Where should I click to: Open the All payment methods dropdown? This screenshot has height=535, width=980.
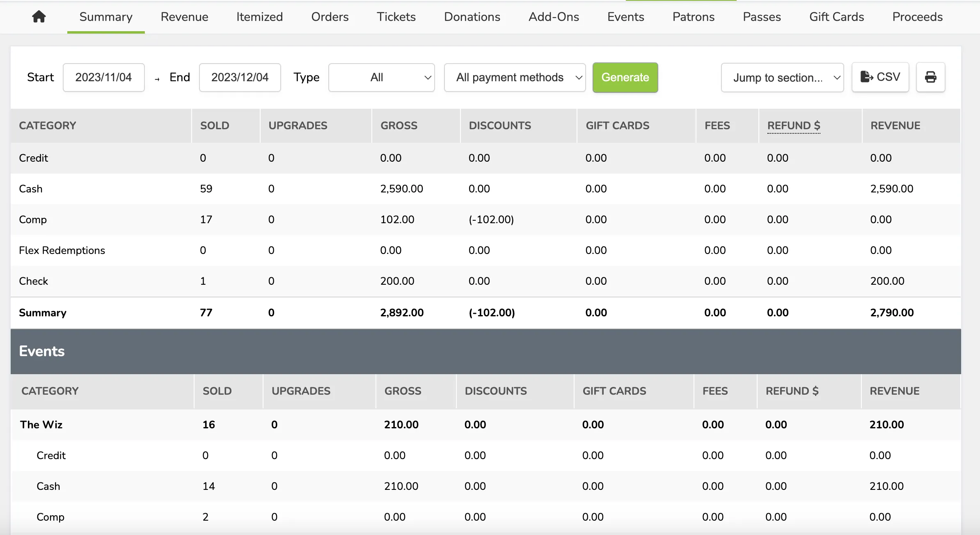point(515,77)
